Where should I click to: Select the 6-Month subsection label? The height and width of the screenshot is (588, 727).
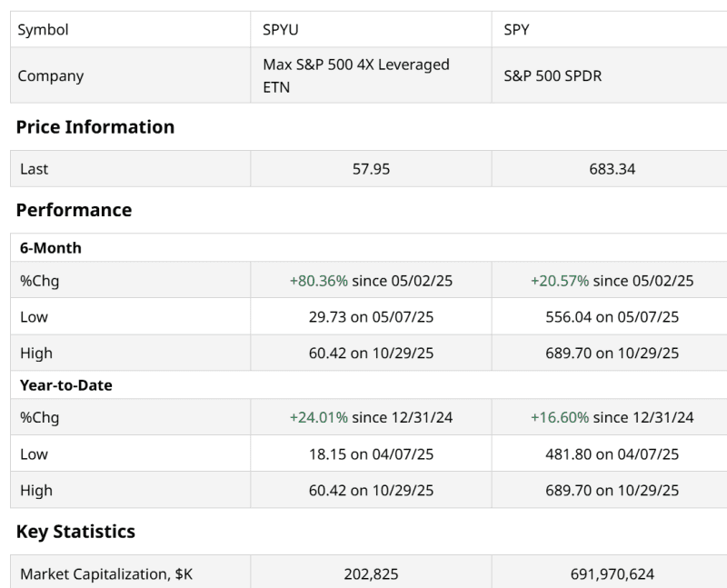(x=51, y=248)
